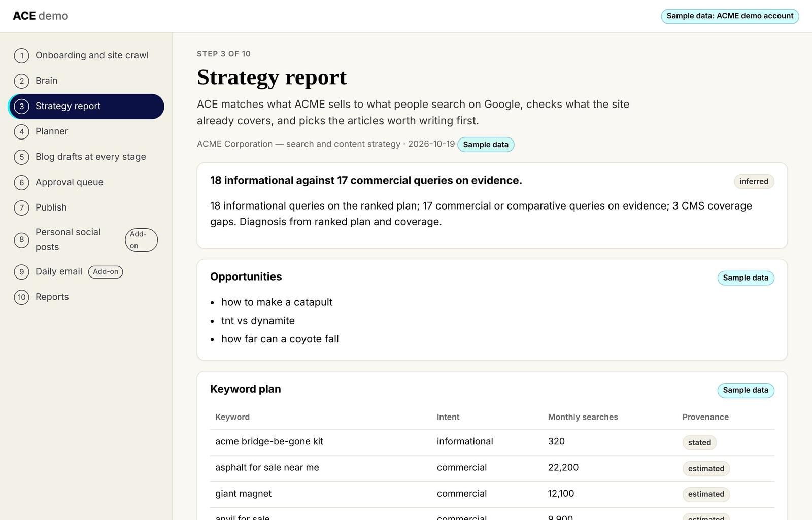Image resolution: width=812 pixels, height=520 pixels.
Task: Click the Provenance column header
Action: click(705, 417)
